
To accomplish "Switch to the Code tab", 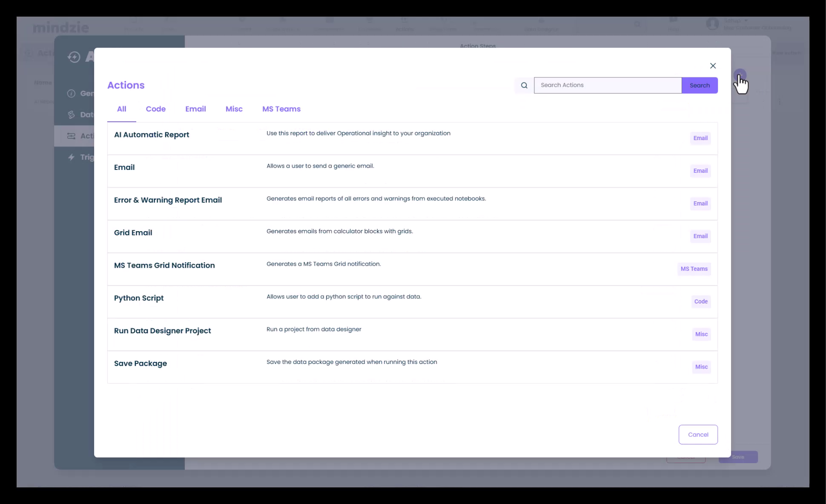I will (155, 109).
